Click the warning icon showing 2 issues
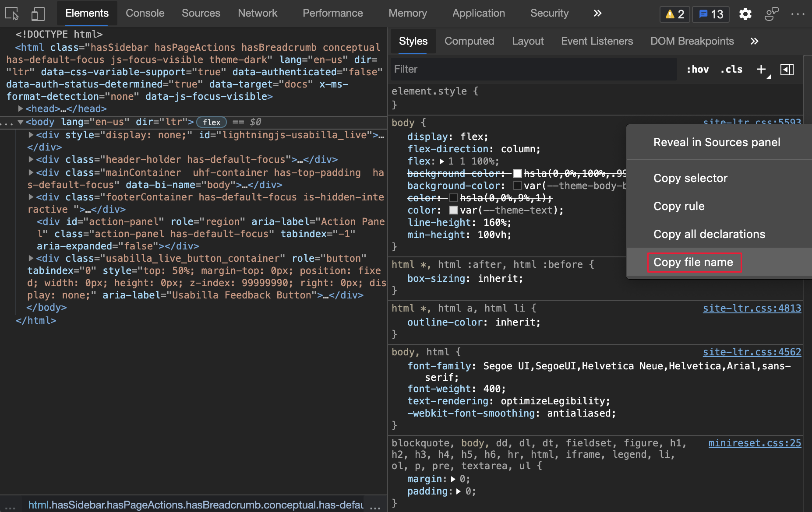This screenshot has height=512, width=812. [674, 14]
